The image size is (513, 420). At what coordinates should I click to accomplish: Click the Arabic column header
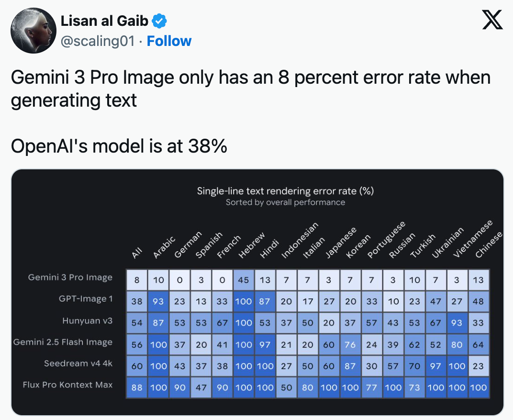164,247
